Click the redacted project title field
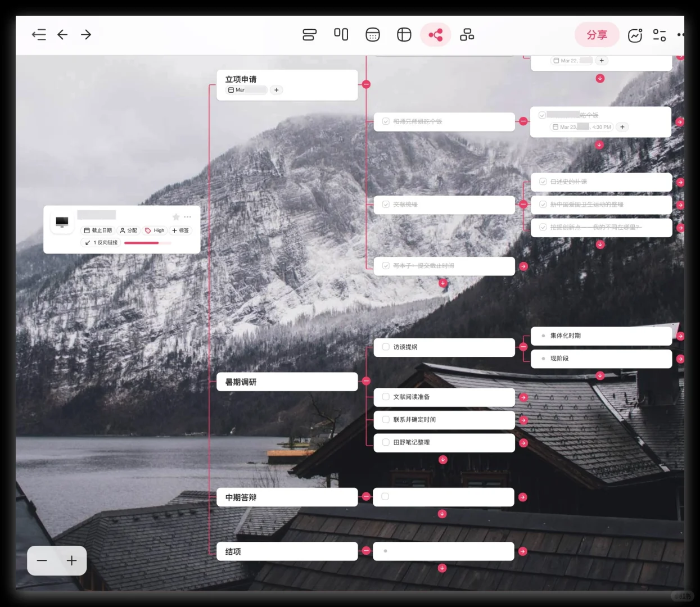 tap(97, 215)
